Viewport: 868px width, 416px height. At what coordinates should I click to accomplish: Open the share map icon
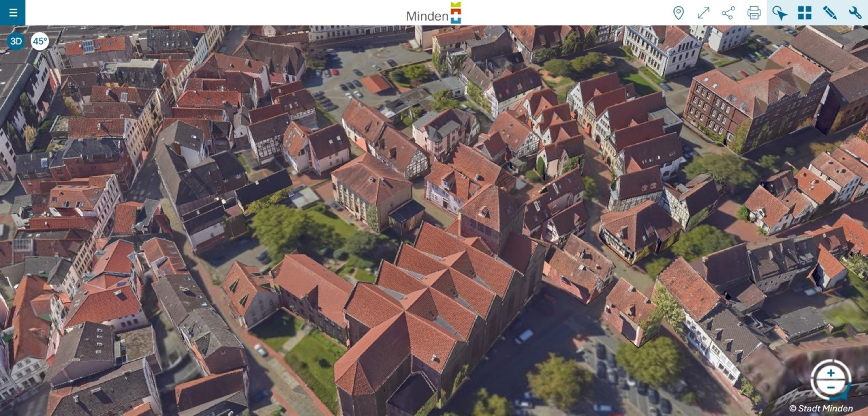(728, 13)
